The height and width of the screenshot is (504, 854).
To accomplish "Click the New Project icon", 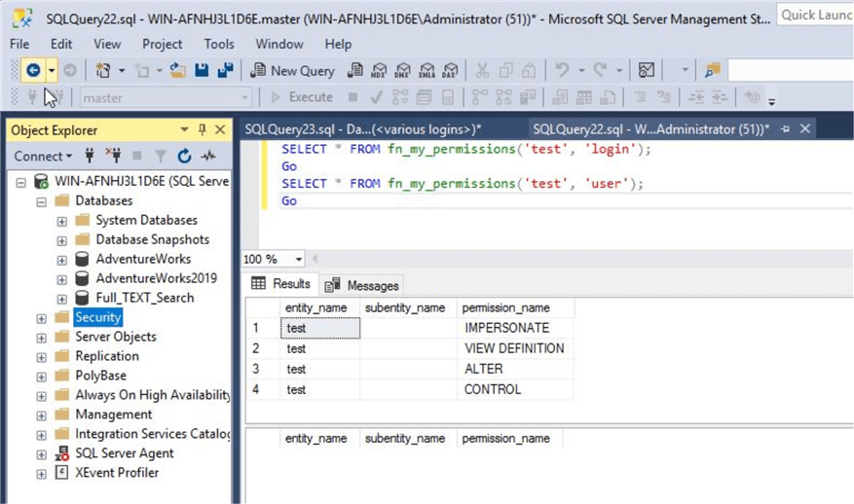I will click(x=103, y=70).
